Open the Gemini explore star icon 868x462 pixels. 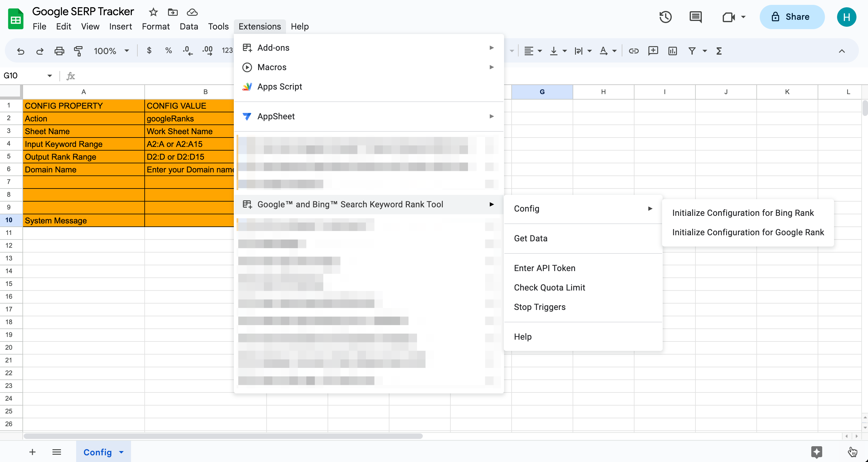816,452
